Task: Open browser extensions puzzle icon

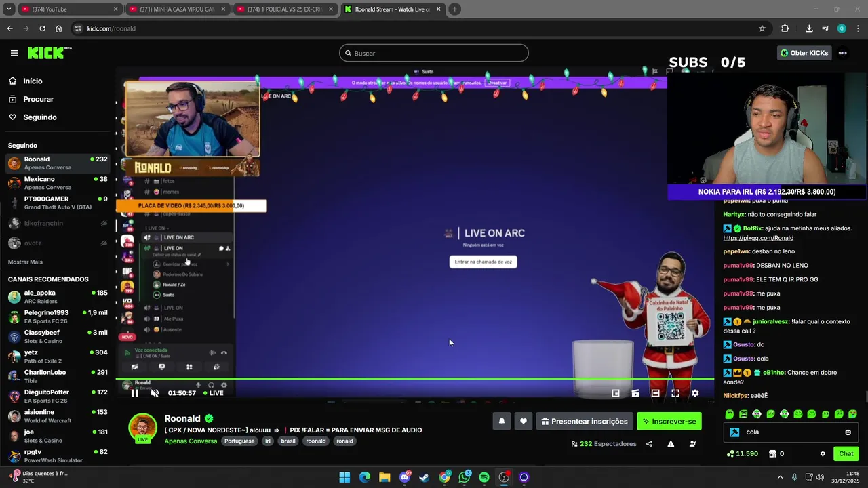Action: (x=785, y=28)
